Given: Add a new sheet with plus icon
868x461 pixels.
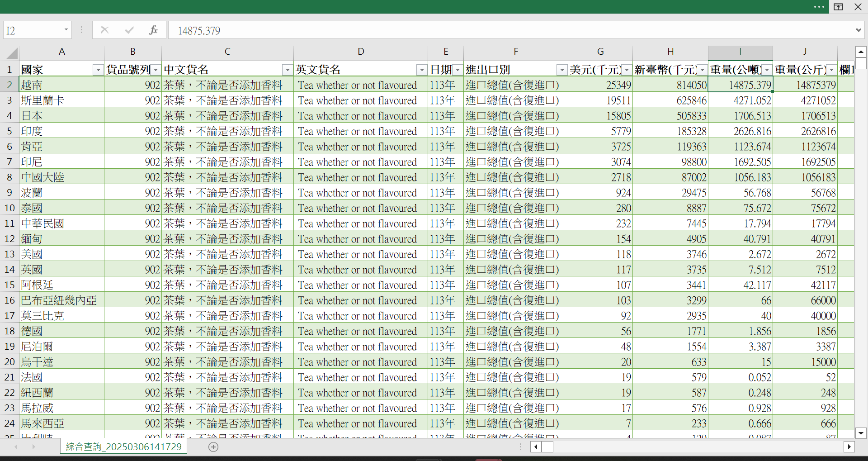Looking at the screenshot, I should (x=213, y=447).
